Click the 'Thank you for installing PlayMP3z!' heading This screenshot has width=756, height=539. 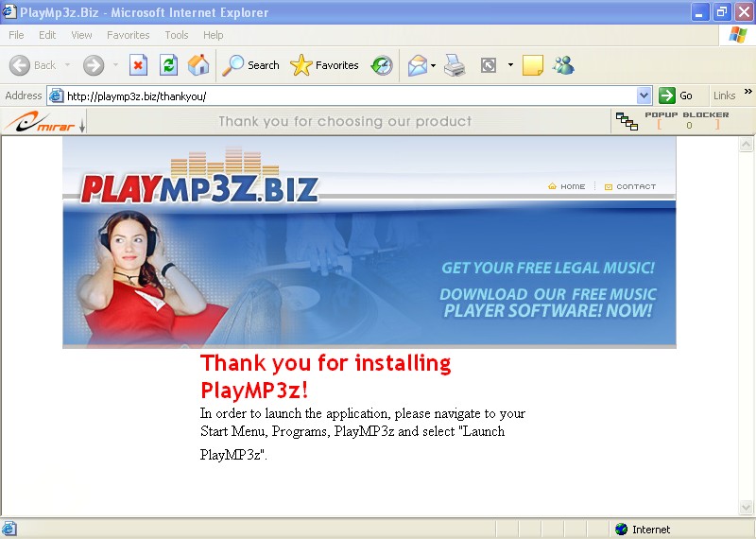(325, 376)
